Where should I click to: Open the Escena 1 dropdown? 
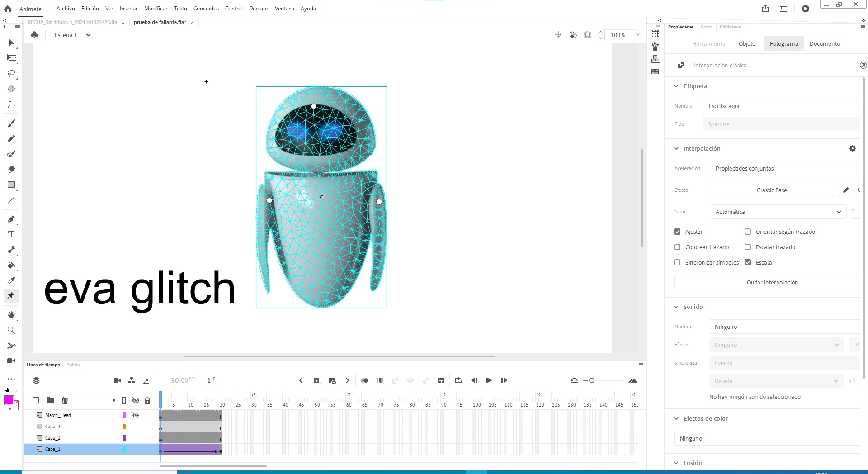tap(88, 35)
